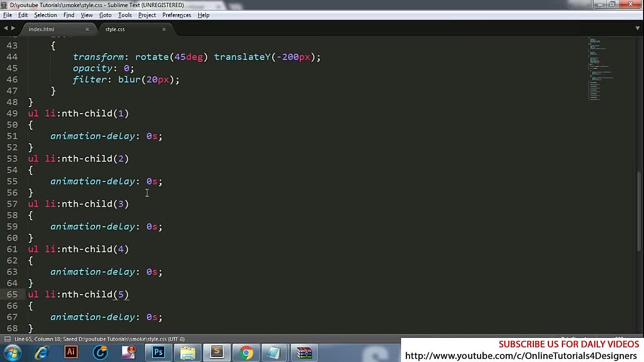Switch to the index.html tab

(41, 29)
